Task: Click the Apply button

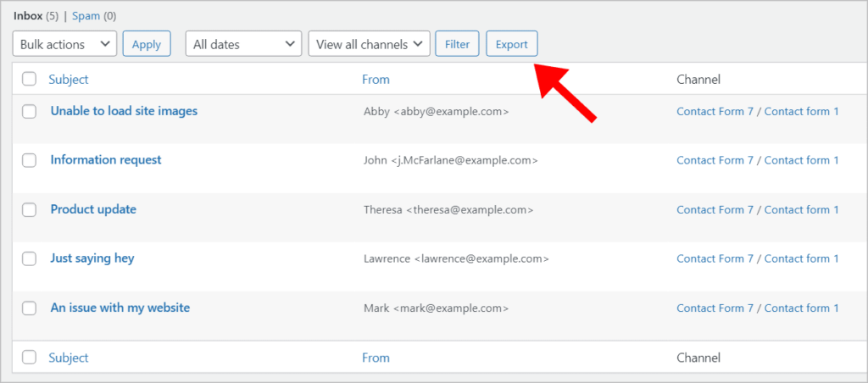Action: (x=147, y=44)
